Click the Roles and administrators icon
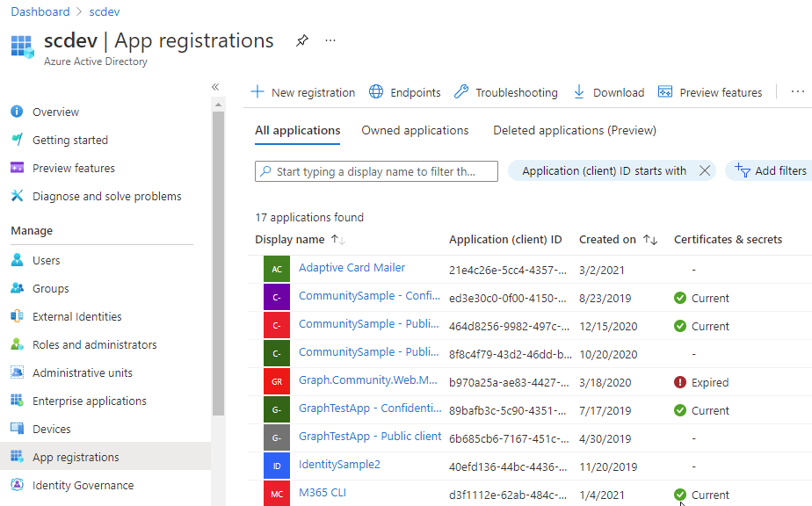812x506 pixels. coord(17,344)
